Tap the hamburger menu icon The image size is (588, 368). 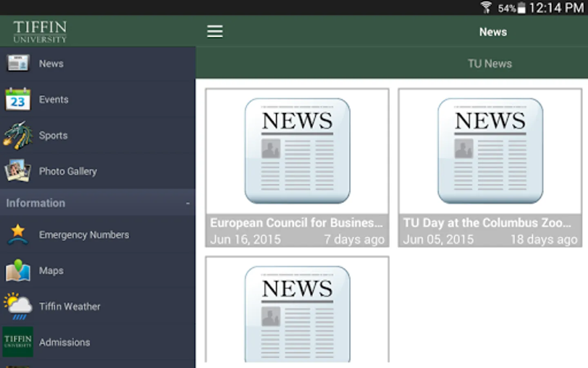point(215,31)
